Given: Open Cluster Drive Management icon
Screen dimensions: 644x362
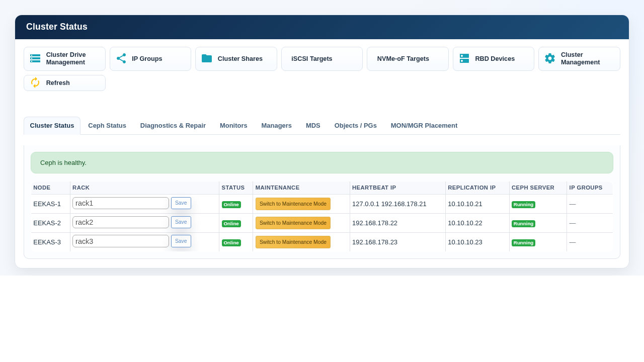Looking at the screenshot, I should [x=35, y=58].
